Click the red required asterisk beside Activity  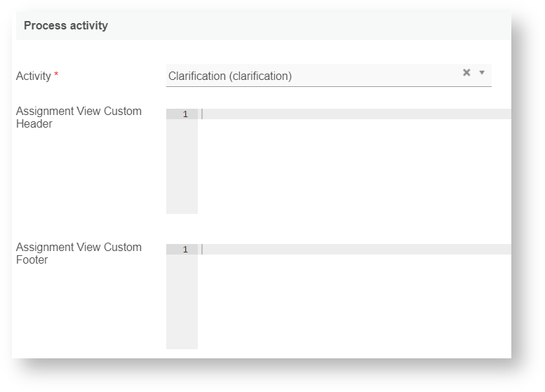pyautogui.click(x=56, y=75)
